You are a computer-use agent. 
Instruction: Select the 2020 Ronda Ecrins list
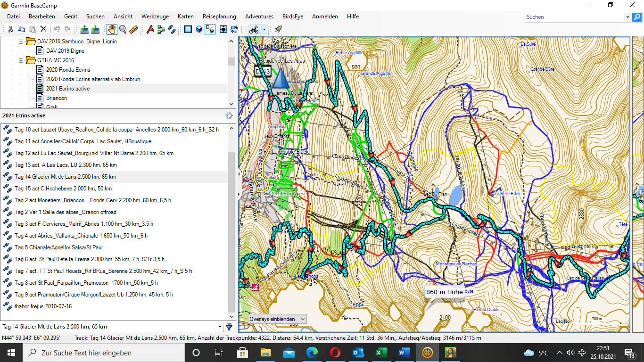[68, 70]
